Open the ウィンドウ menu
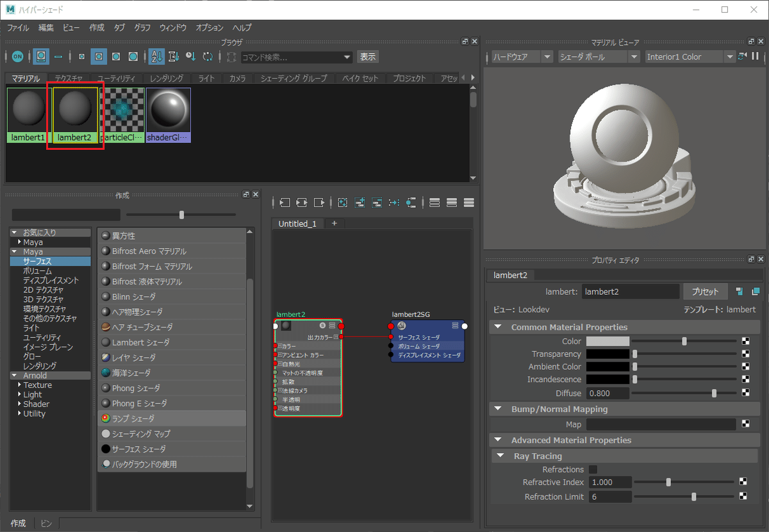The width and height of the screenshot is (769, 532). pyautogui.click(x=173, y=28)
